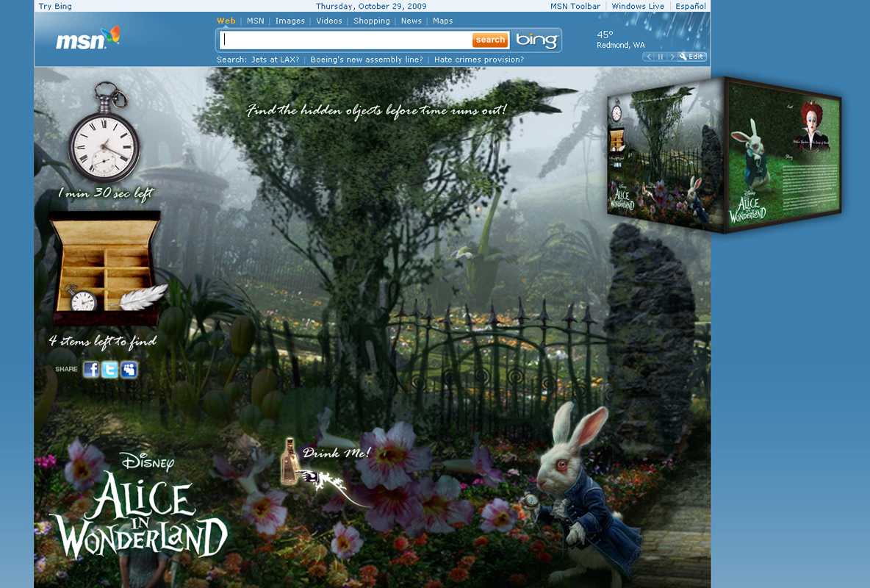Open the Maps search tab
The height and width of the screenshot is (588, 870).
pos(443,21)
